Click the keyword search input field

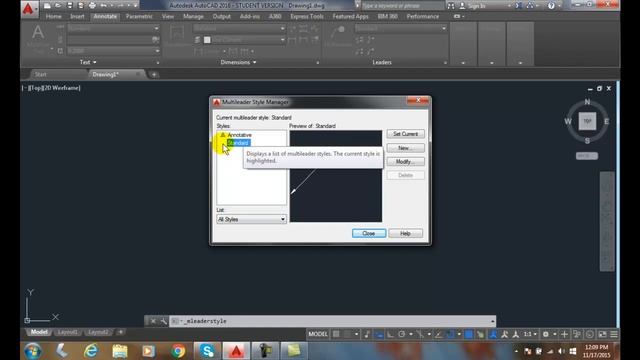(x=402, y=6)
